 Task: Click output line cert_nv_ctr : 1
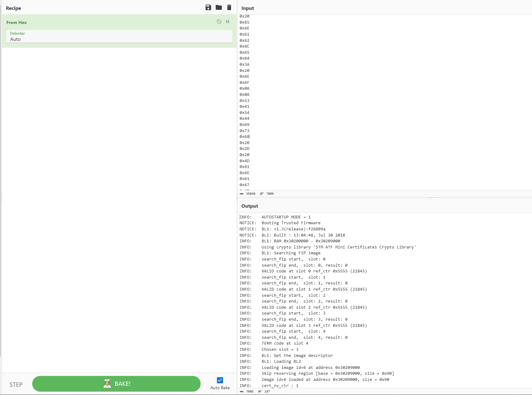tap(269, 386)
